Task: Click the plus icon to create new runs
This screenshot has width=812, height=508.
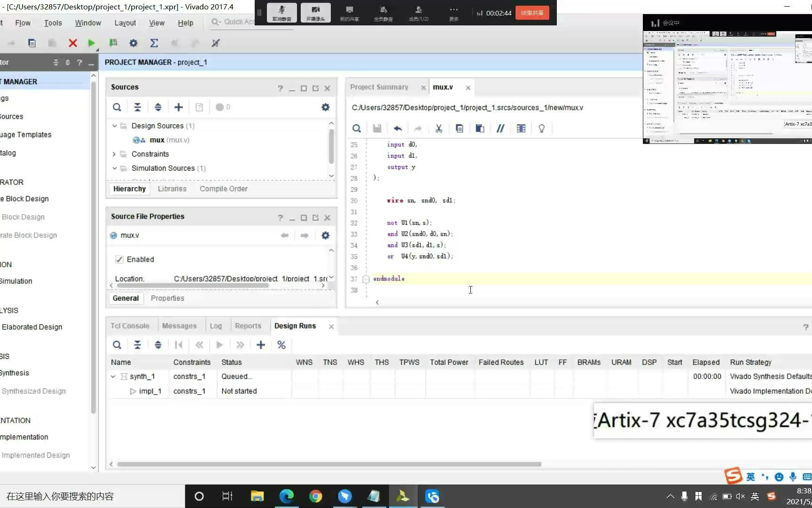Action: tap(261, 345)
